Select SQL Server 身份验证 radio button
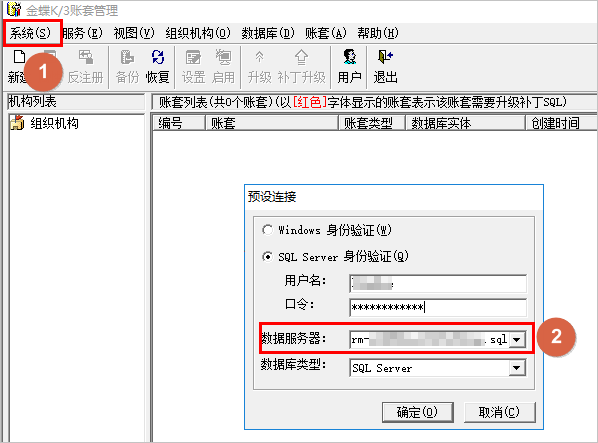This screenshot has width=598, height=443. 267,257
